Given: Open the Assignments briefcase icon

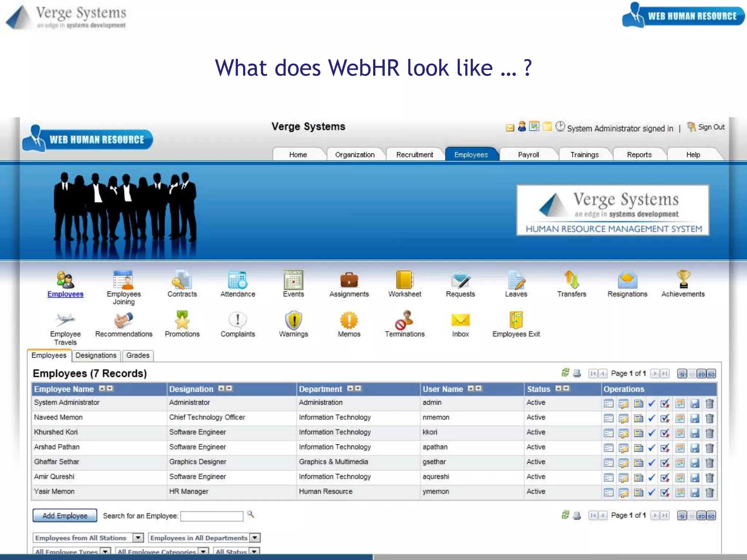Looking at the screenshot, I should (349, 280).
